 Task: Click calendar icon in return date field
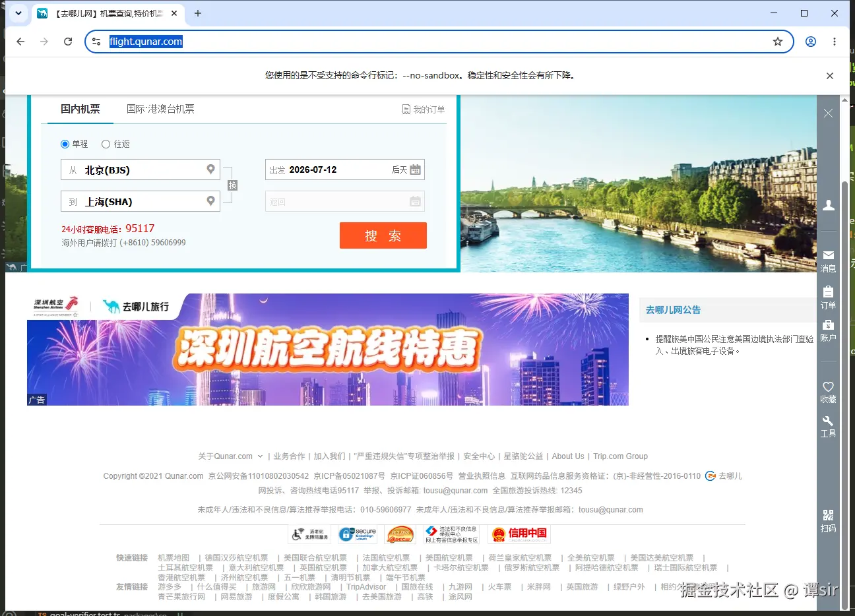415,201
